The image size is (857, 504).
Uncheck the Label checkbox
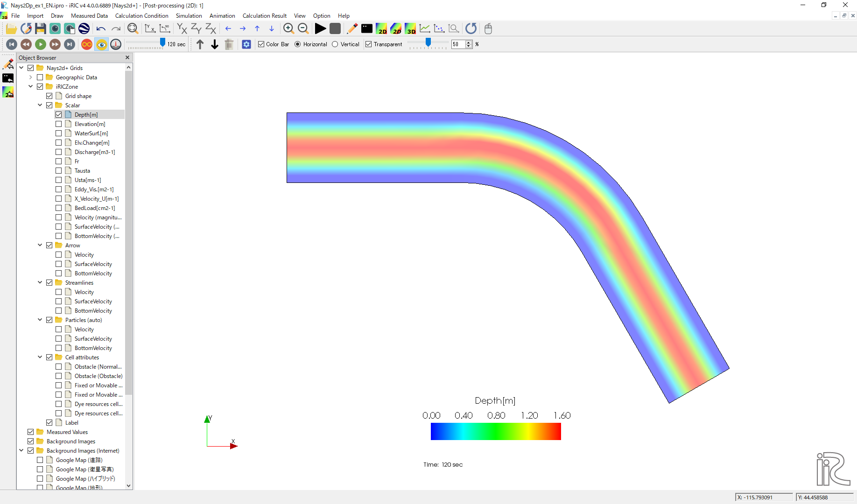pyautogui.click(x=49, y=423)
